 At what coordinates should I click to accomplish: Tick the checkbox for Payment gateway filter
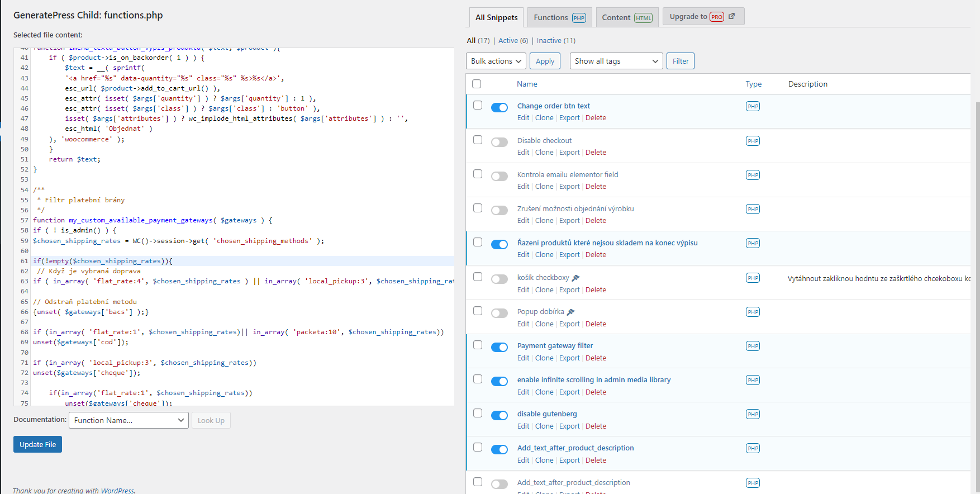[478, 345]
